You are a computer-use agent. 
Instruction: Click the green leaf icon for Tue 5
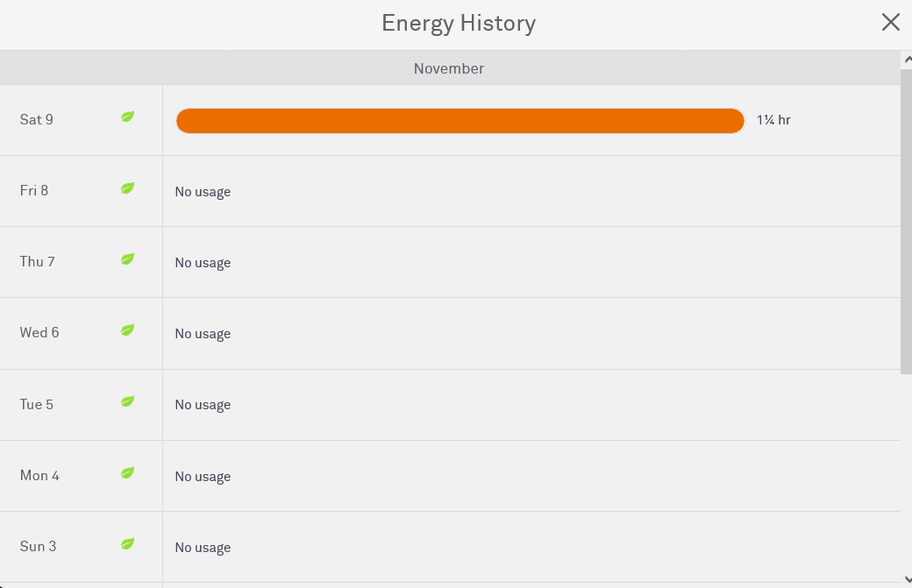(127, 401)
